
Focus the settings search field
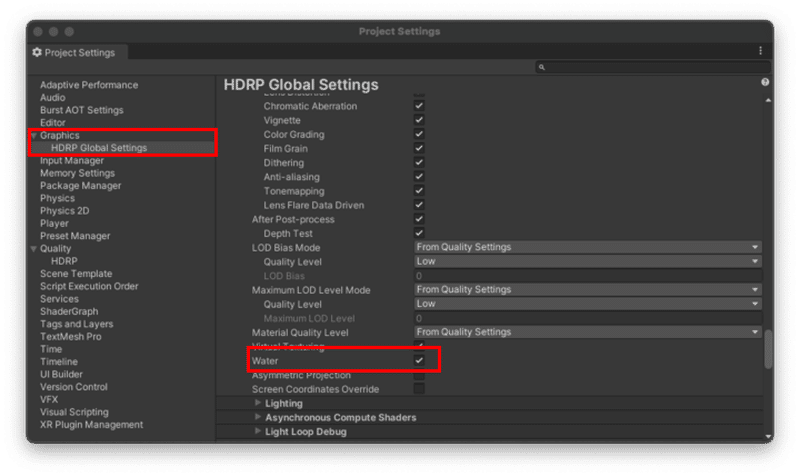point(653,67)
